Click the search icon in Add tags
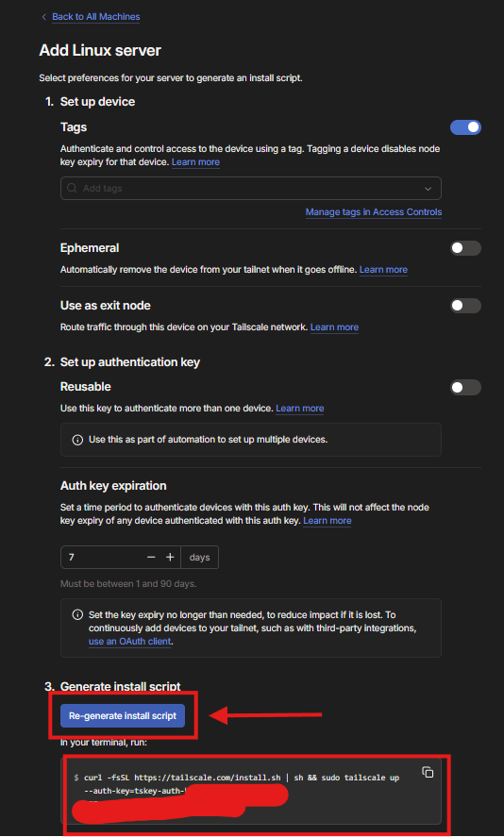This screenshot has height=837, width=504. click(x=72, y=189)
